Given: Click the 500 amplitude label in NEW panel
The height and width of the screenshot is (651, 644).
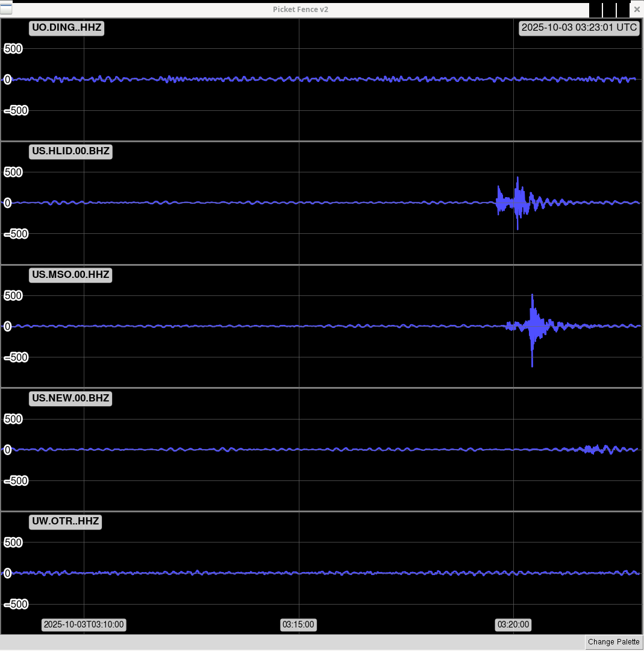Looking at the screenshot, I should (13, 419).
